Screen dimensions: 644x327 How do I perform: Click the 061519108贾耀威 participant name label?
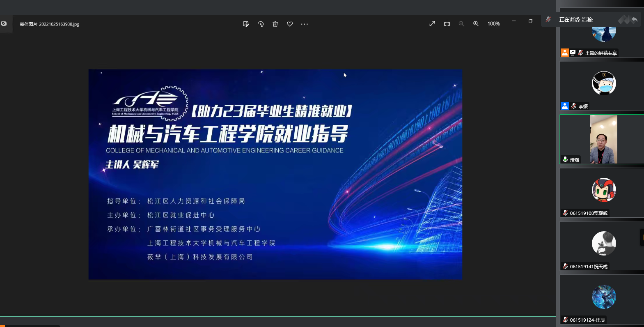pyautogui.click(x=589, y=213)
